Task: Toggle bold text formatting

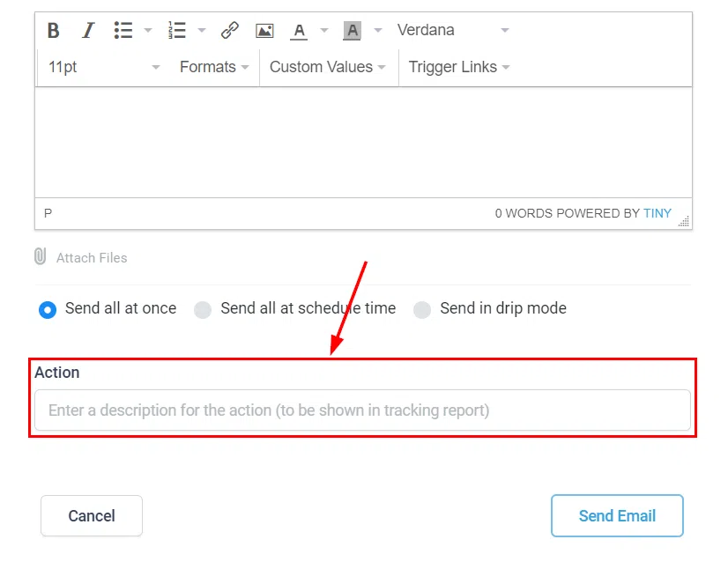Action: (53, 29)
